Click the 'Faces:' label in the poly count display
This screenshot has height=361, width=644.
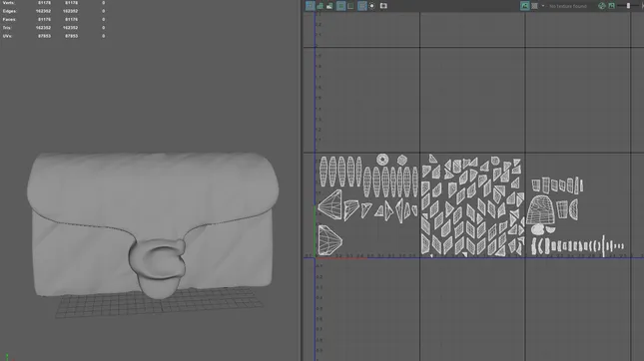pyautogui.click(x=9, y=19)
